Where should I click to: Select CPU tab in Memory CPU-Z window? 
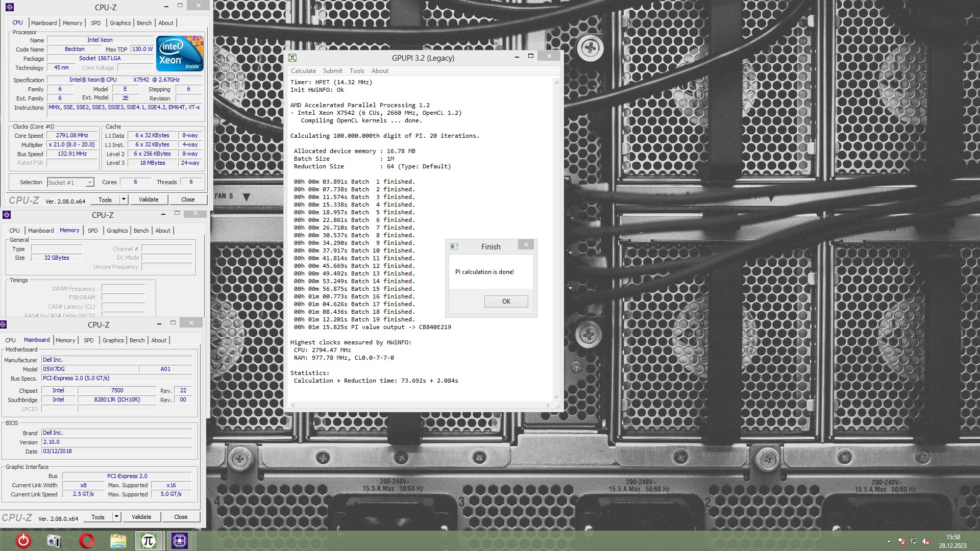click(x=14, y=231)
